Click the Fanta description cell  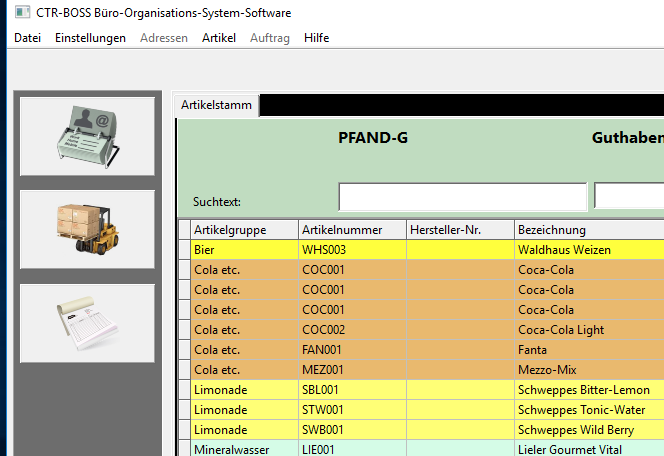point(589,350)
